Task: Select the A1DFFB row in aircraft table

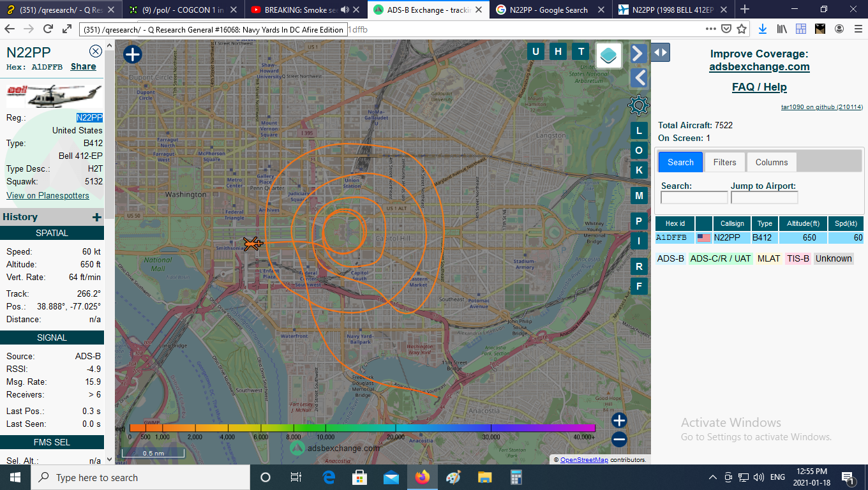Action: pos(759,238)
